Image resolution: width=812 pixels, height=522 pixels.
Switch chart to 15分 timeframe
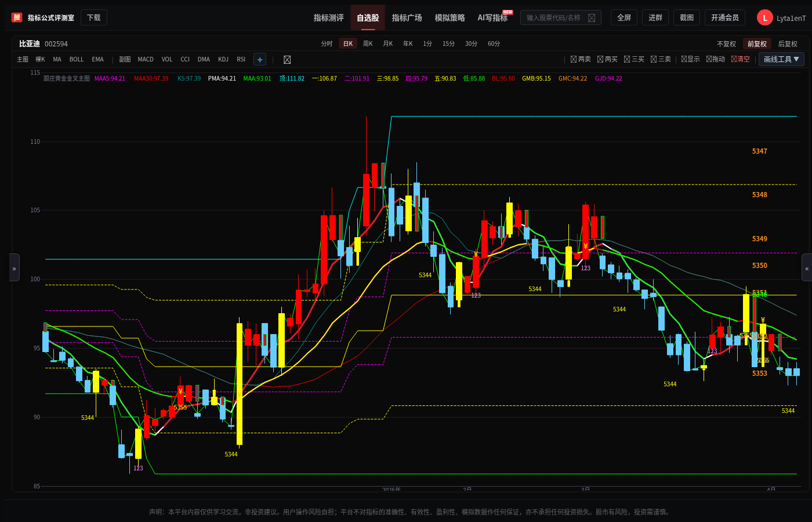point(449,44)
